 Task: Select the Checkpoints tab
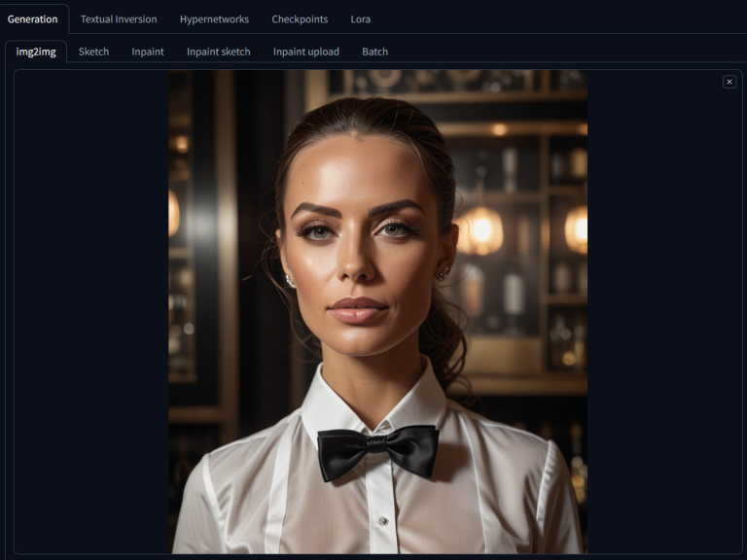coord(300,18)
